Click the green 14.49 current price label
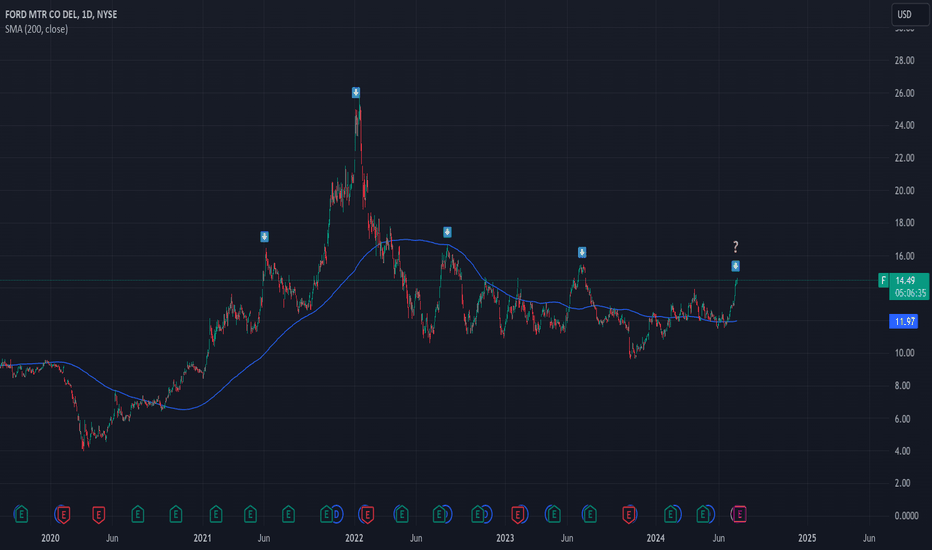 pos(909,280)
